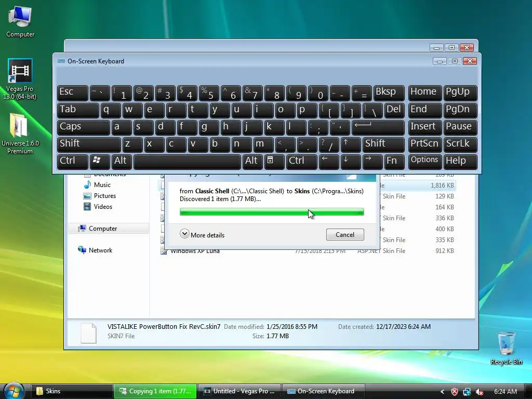Click the up arrow key

pos(350,144)
